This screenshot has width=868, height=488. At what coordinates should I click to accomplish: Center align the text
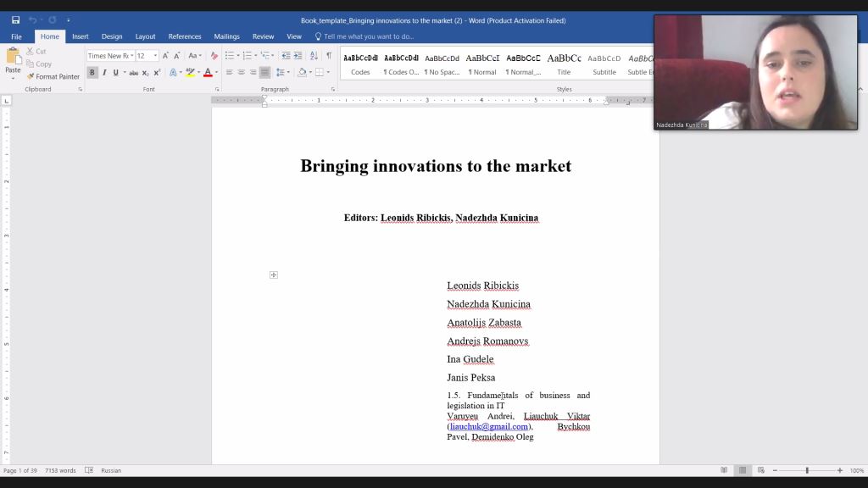point(241,73)
